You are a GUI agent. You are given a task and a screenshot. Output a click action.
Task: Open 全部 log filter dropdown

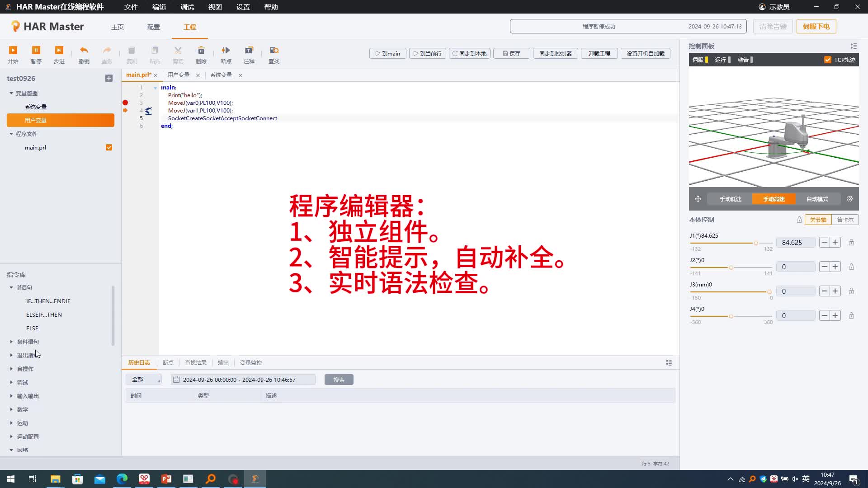click(144, 380)
